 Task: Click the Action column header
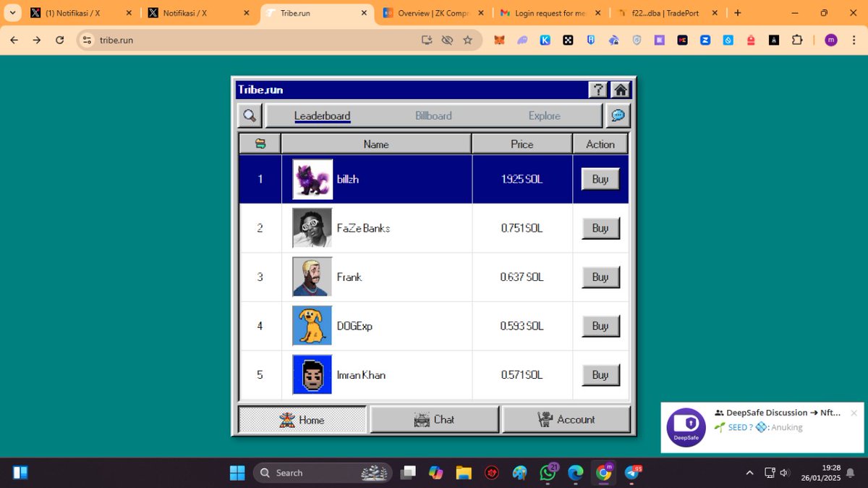point(600,143)
